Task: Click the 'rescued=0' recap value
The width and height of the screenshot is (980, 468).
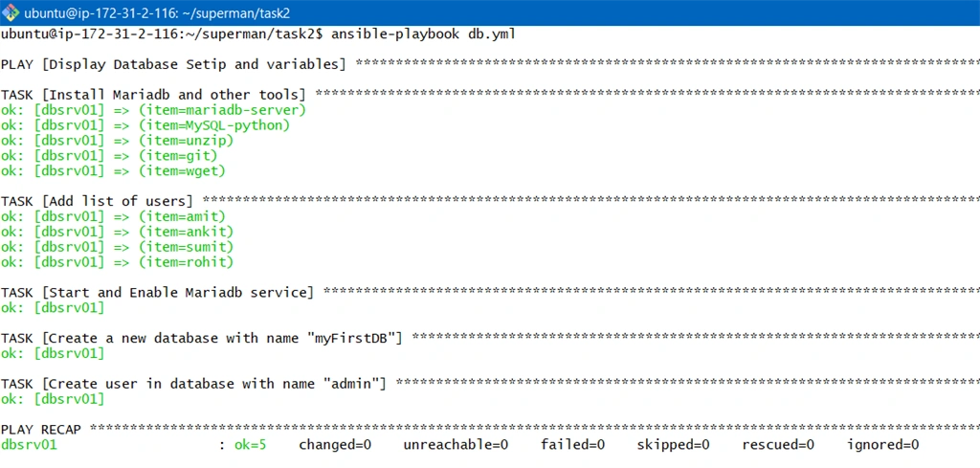Action: 778,445
